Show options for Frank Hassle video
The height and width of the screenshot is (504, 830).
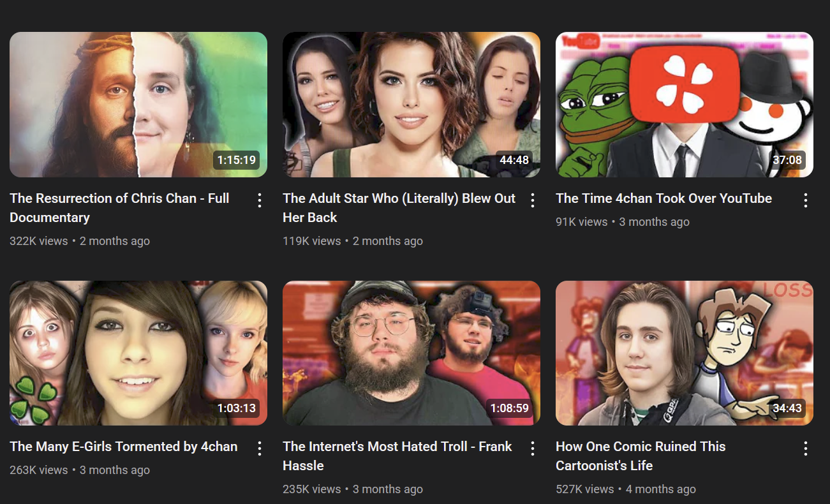click(x=533, y=448)
